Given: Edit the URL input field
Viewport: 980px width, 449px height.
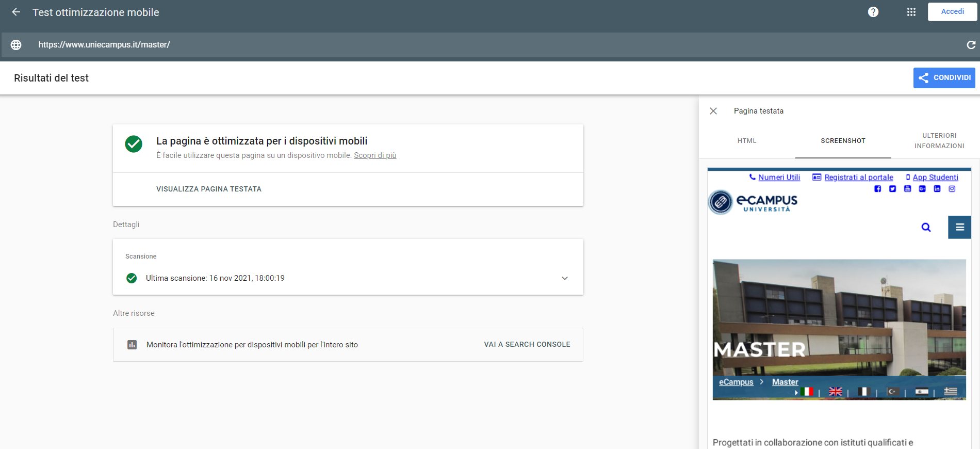Looking at the screenshot, I should (464, 45).
